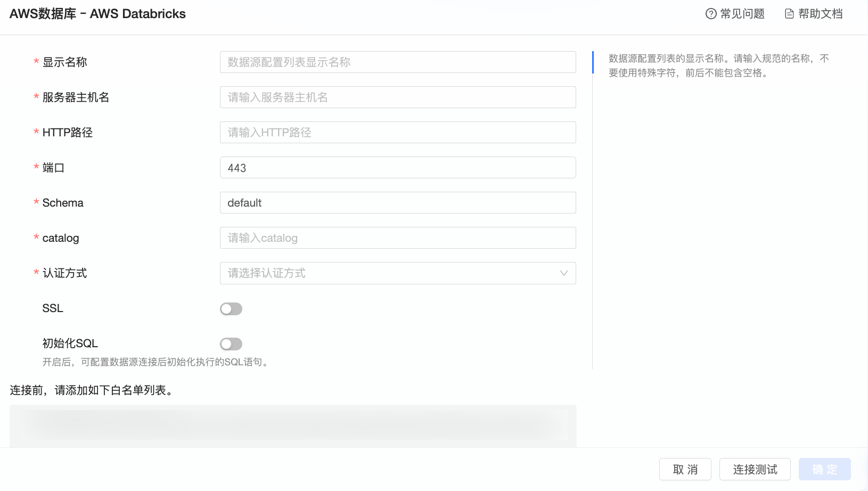The height and width of the screenshot is (491, 868).
Task: Open the 帮助文档 link
Action: 814,14
